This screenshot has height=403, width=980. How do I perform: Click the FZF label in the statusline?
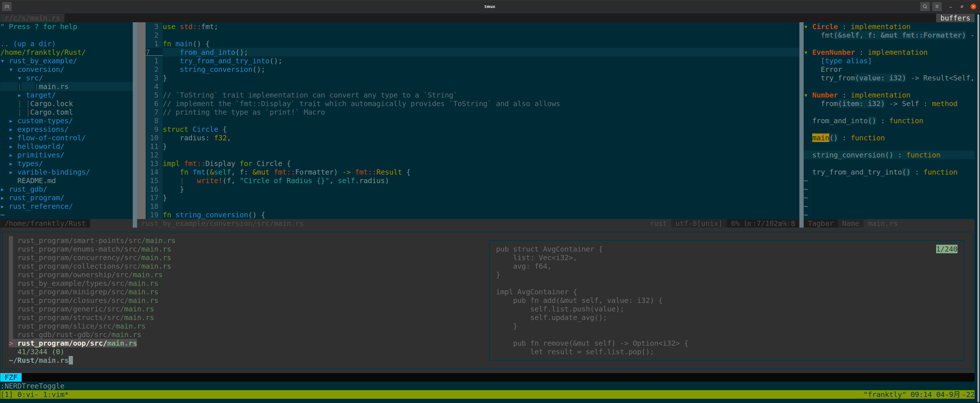point(11,378)
